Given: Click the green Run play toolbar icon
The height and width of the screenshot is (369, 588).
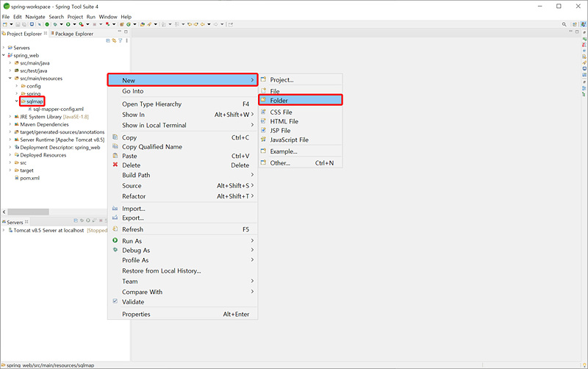Looking at the screenshot, I should click(x=68, y=24).
